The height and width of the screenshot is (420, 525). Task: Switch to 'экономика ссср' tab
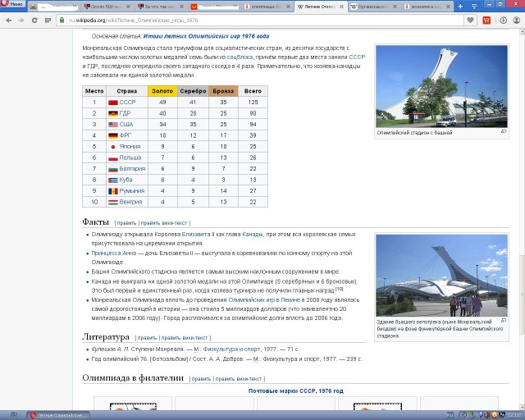pos(427,7)
